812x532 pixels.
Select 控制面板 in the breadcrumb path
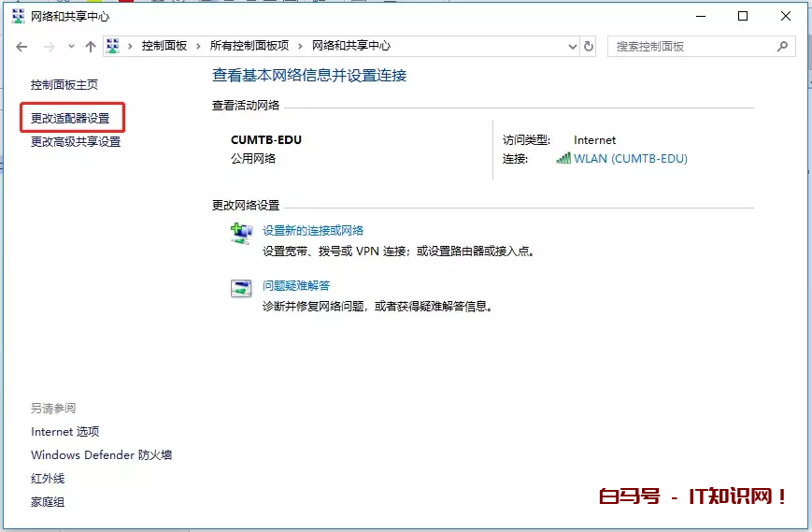[164, 46]
